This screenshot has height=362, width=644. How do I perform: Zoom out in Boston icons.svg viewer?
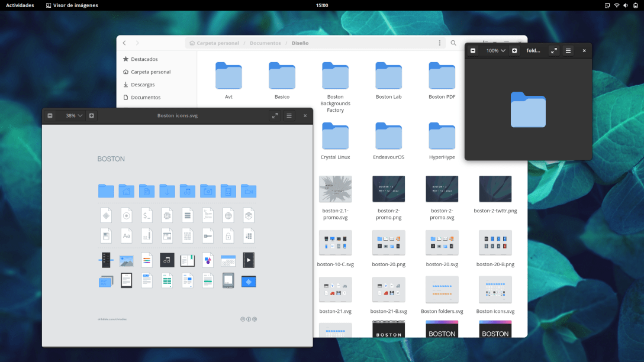click(50, 116)
